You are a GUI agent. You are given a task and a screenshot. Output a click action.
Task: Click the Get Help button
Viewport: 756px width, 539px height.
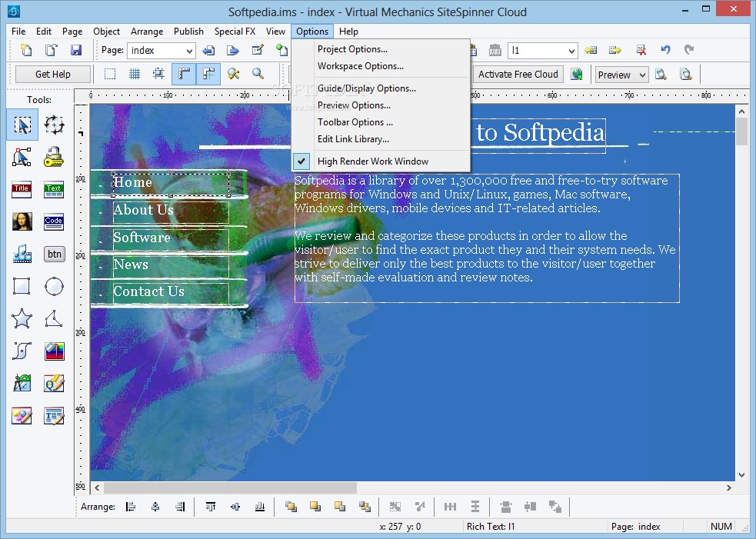[x=52, y=75]
